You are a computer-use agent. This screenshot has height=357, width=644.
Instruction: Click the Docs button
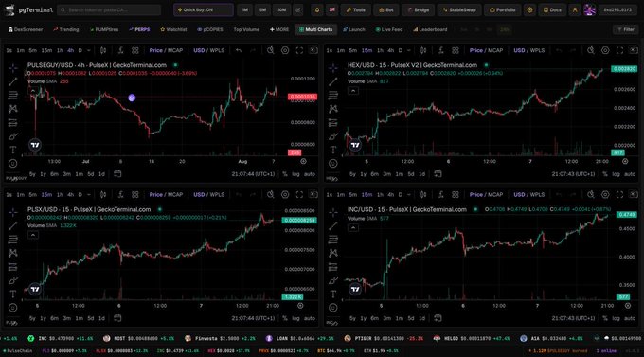pos(552,9)
